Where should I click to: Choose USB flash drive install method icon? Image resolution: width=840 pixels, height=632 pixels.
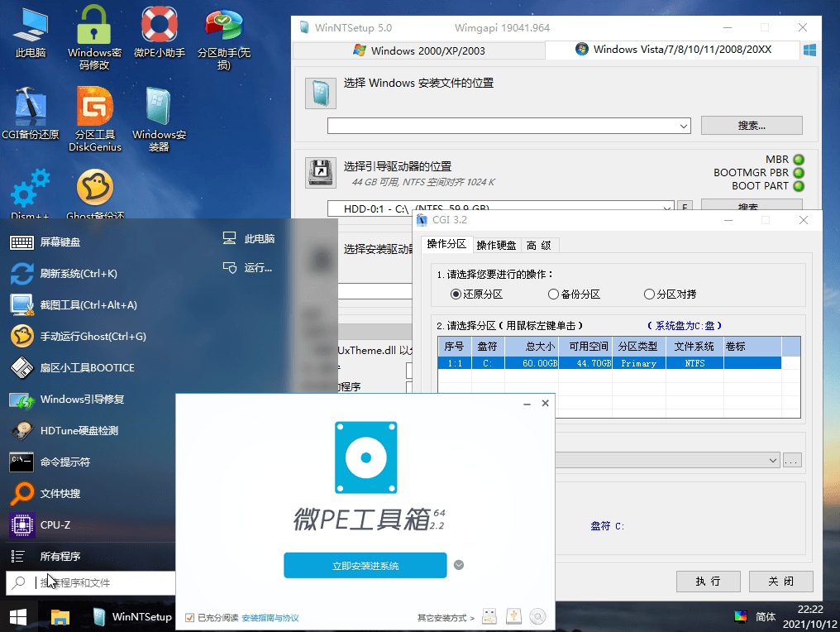coord(489,617)
